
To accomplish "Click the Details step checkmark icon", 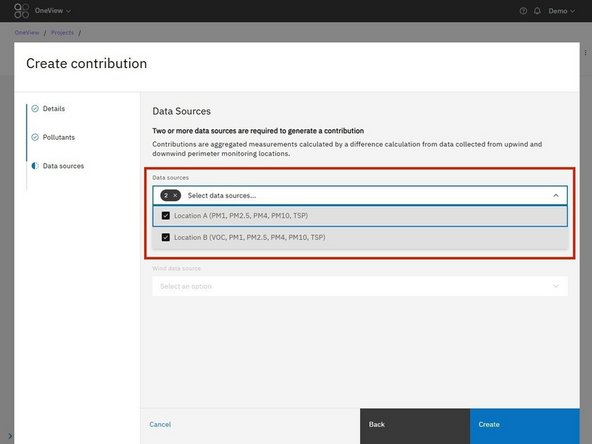I will pos(35,109).
